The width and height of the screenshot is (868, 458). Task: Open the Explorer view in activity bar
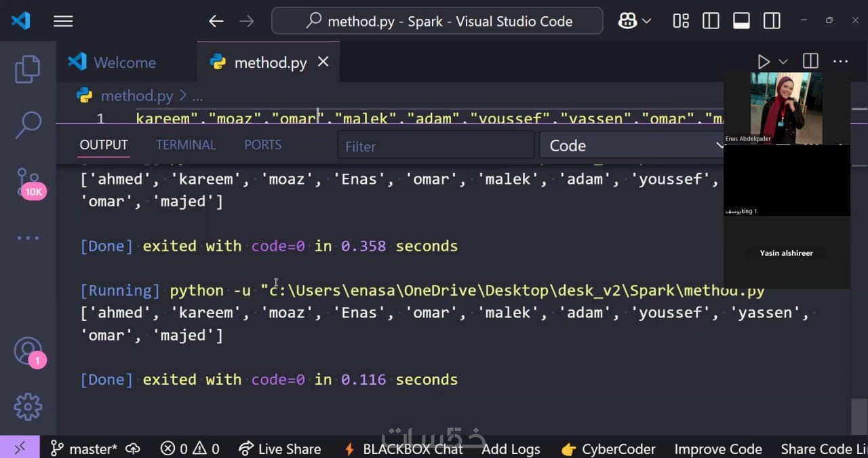[27, 69]
